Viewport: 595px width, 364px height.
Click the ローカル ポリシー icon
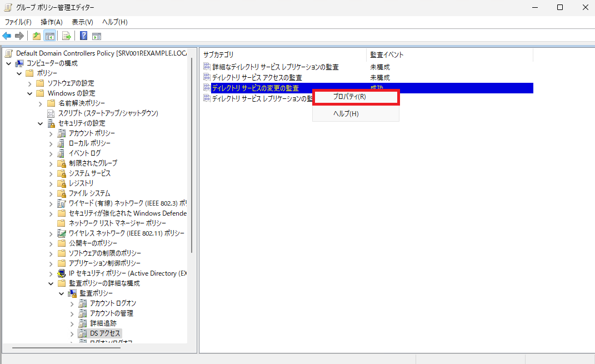[61, 143]
